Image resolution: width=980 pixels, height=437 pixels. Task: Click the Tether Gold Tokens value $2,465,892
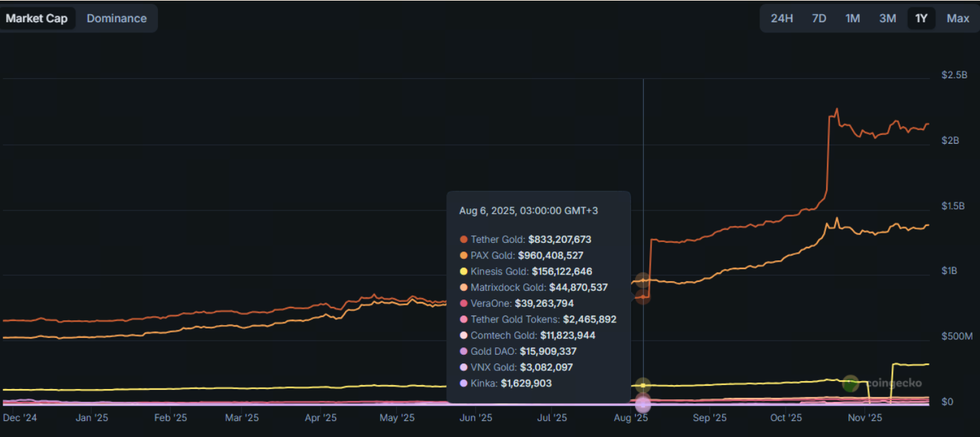point(590,320)
